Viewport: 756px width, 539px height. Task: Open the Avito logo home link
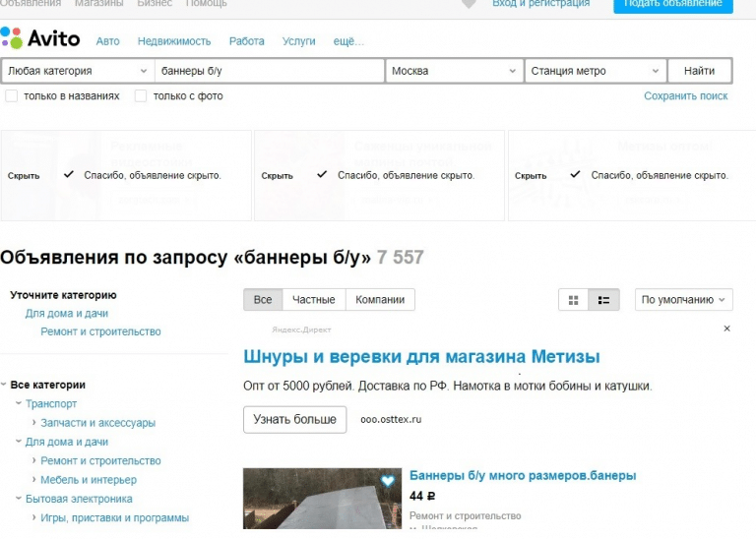(40, 38)
